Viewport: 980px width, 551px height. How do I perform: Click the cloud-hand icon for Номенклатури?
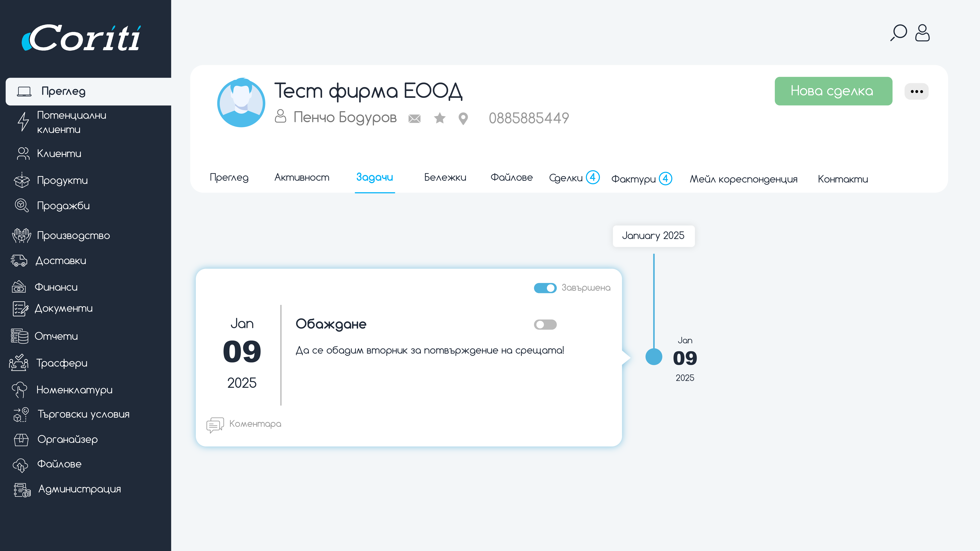[x=19, y=390]
